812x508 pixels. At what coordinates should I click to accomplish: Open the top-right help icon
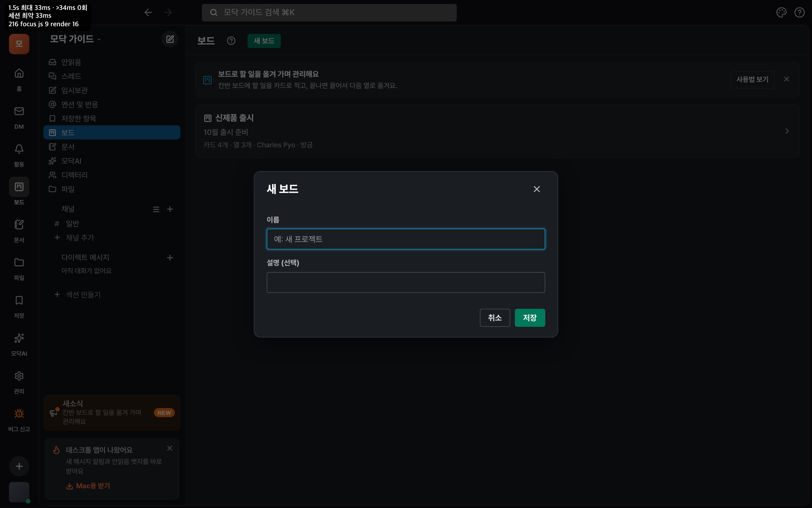coord(800,12)
